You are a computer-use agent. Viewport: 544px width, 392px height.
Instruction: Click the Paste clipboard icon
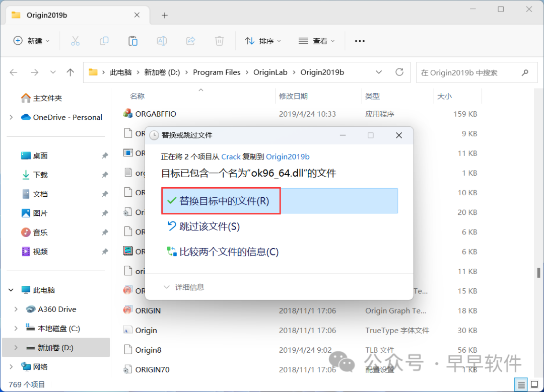(x=133, y=41)
